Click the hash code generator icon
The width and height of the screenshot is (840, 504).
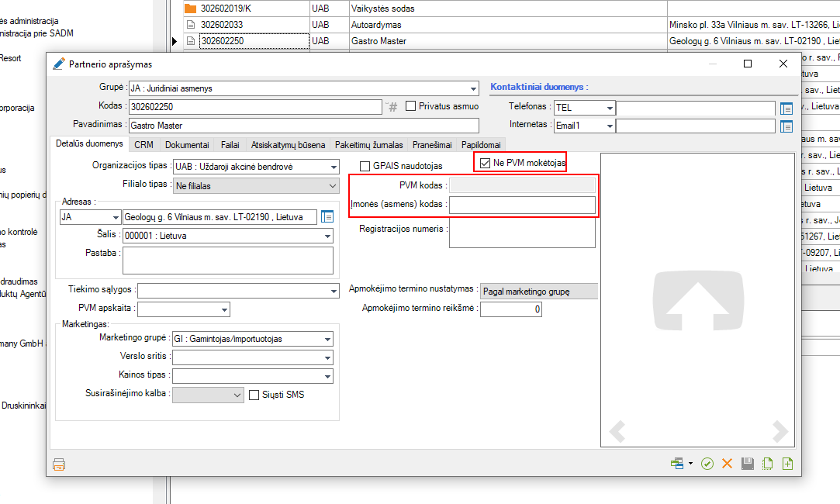click(392, 107)
